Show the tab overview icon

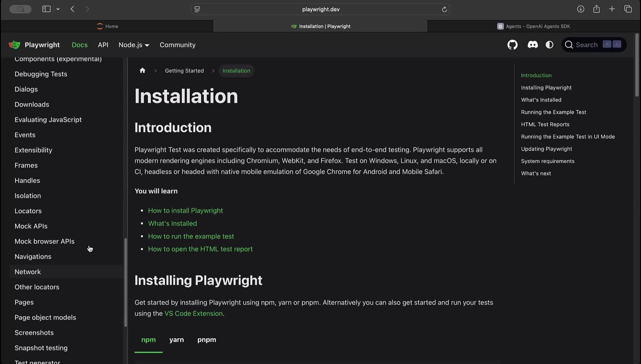pos(628,9)
